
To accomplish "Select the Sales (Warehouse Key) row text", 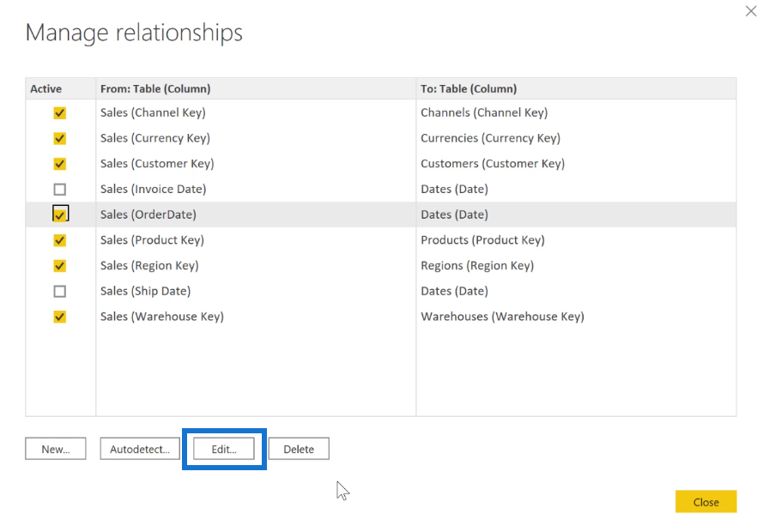I will pos(162,317).
